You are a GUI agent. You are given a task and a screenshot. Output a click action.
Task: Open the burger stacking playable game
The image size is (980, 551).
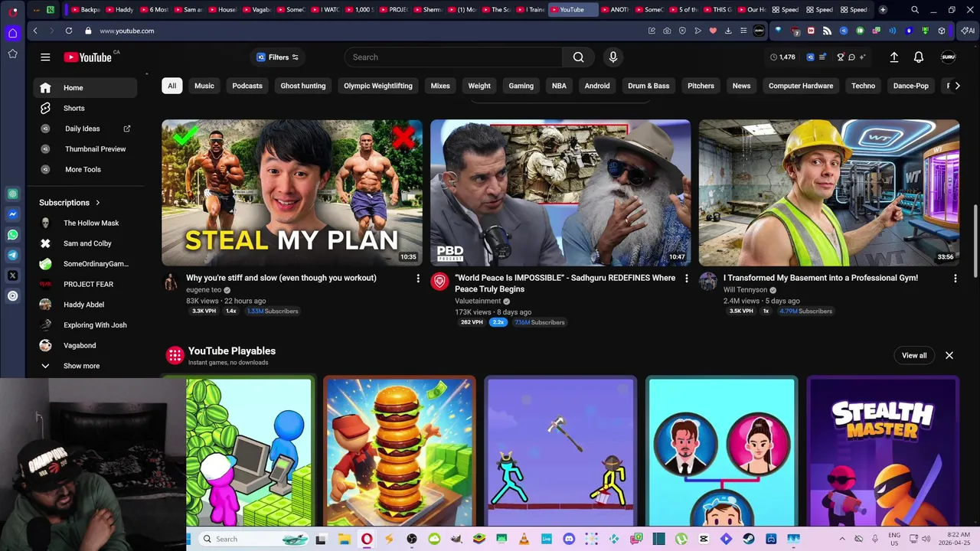(x=399, y=452)
